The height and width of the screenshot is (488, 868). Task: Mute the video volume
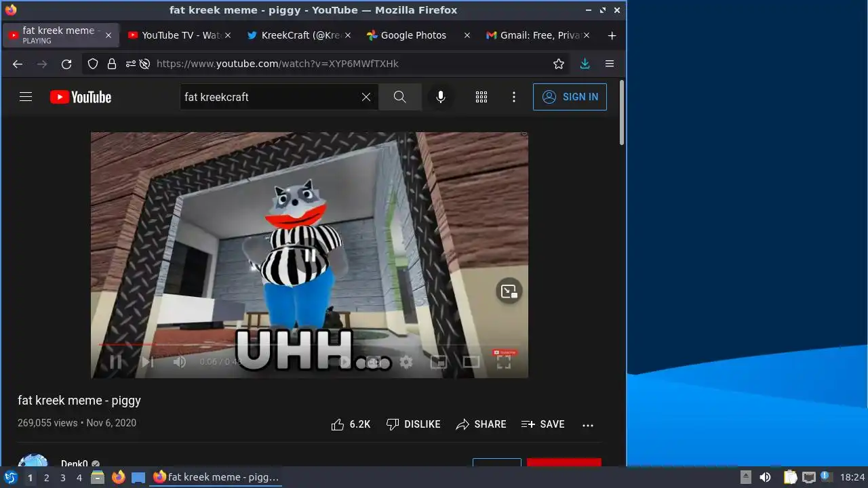(180, 362)
